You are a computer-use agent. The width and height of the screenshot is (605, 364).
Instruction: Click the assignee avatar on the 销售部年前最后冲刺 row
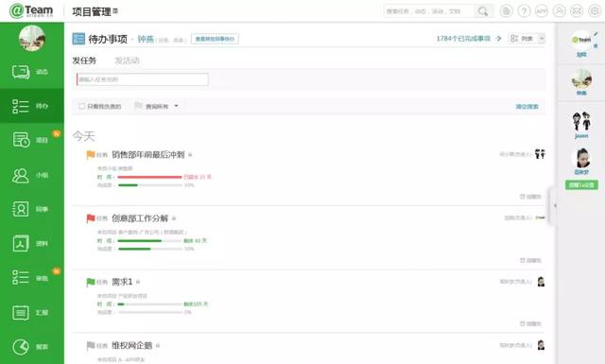[540, 154]
